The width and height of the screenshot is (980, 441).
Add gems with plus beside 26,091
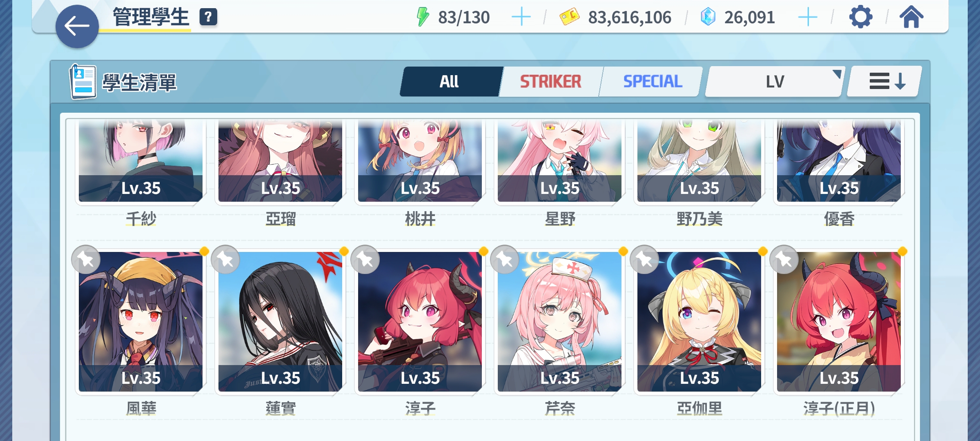click(x=808, y=17)
